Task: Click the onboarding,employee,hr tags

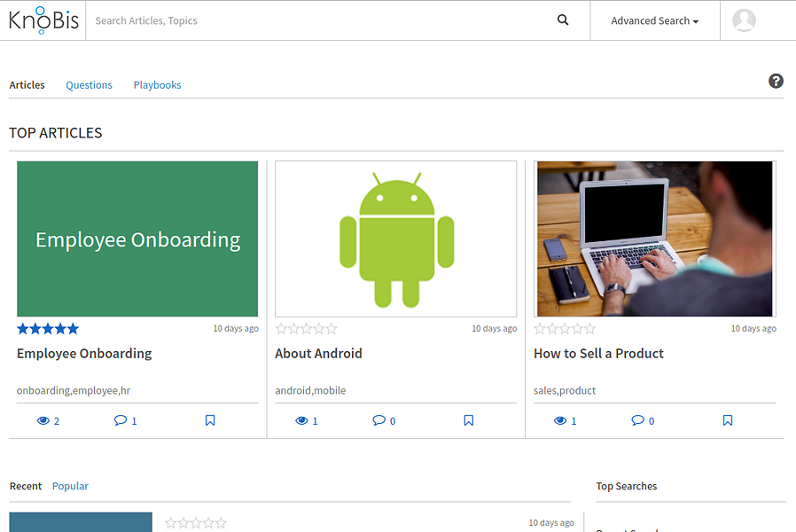Action: click(x=74, y=390)
